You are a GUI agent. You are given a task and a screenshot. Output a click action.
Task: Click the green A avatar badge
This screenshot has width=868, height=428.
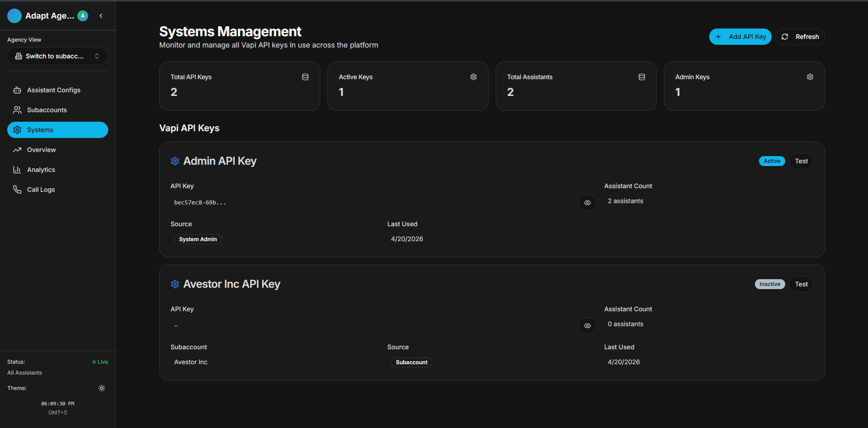tap(83, 16)
